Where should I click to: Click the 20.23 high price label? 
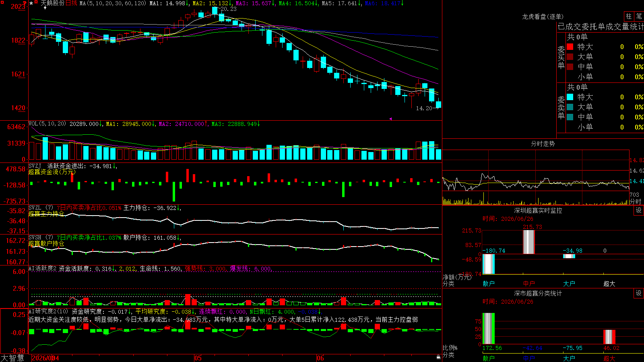[x=229, y=9]
